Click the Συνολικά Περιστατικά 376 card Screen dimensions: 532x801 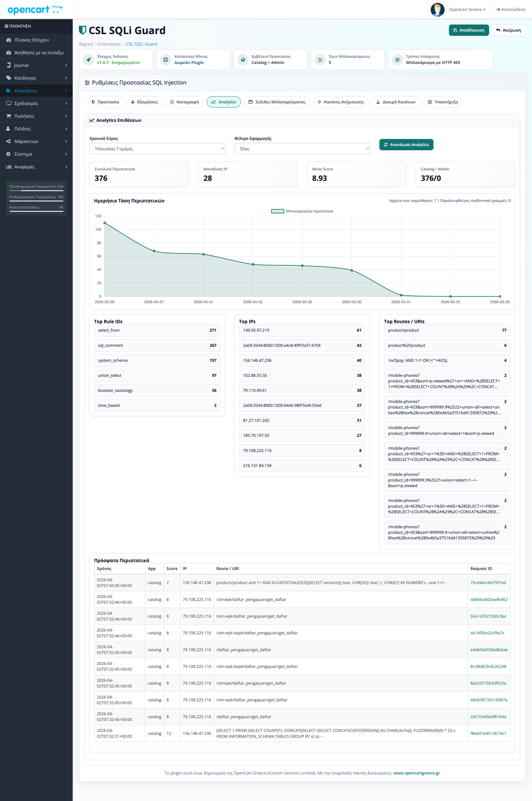tap(139, 174)
